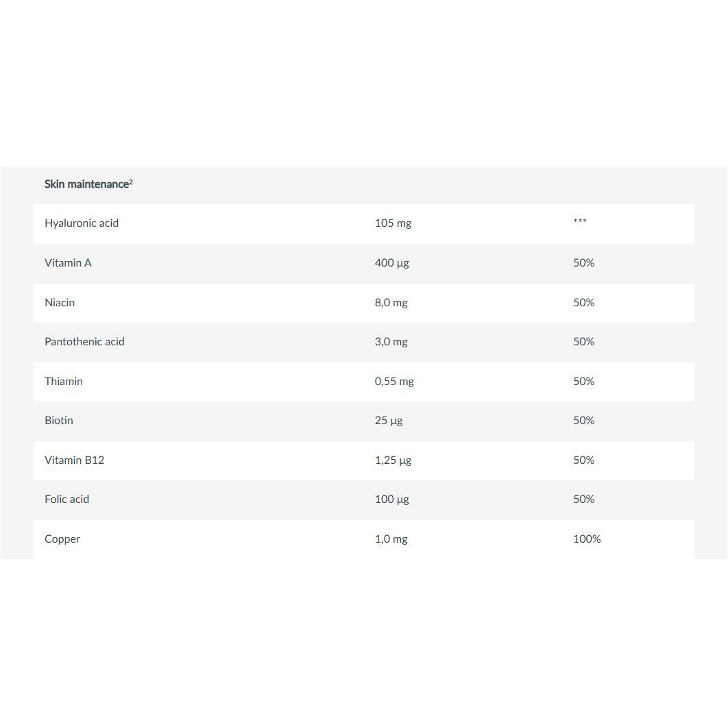This screenshot has height=727, width=728.
Task: Select the Folic acid ingredient label
Action: coord(67,500)
